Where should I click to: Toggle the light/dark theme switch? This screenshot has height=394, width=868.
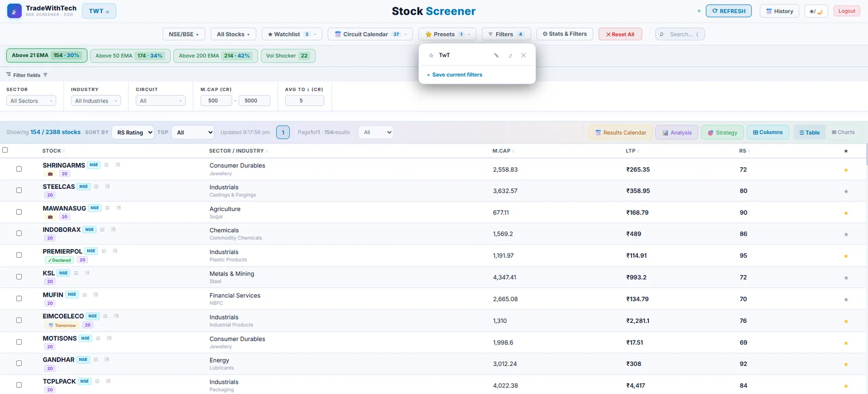[x=816, y=11]
